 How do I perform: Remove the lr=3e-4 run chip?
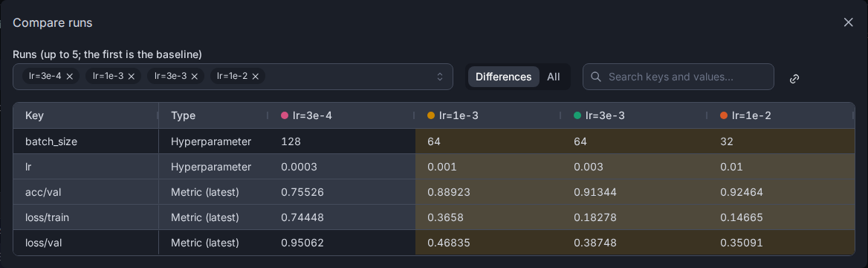pyautogui.click(x=70, y=77)
